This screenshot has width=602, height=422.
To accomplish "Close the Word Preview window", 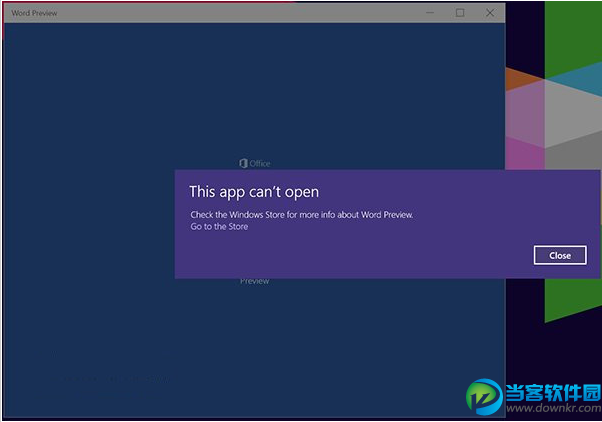I will pos(490,13).
